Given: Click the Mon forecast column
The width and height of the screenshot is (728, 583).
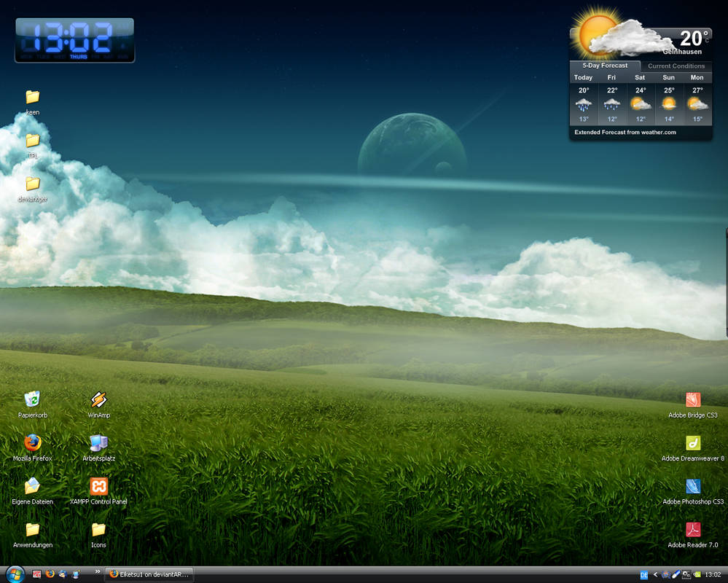Looking at the screenshot, I should pos(697,98).
